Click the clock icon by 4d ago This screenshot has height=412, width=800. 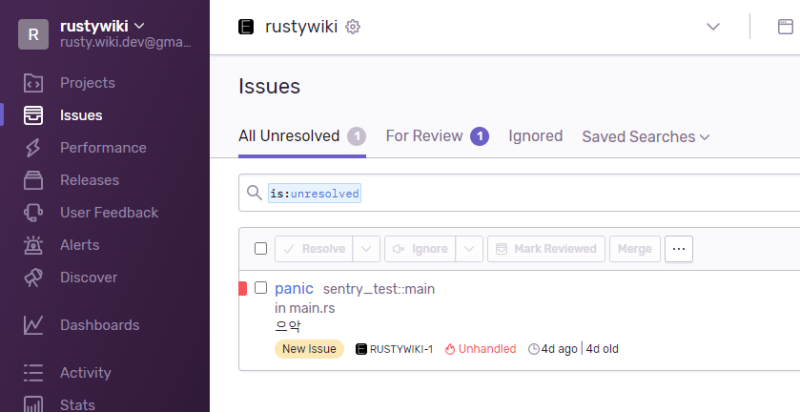533,349
